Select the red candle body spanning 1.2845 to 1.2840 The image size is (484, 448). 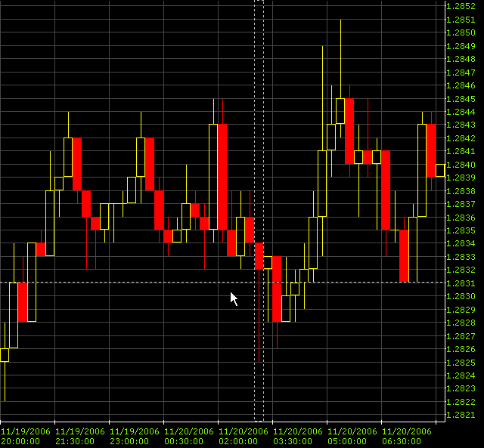(x=349, y=131)
